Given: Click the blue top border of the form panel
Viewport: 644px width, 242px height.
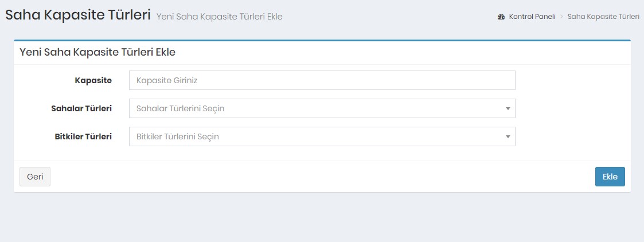Looking at the screenshot, I should [x=322, y=40].
